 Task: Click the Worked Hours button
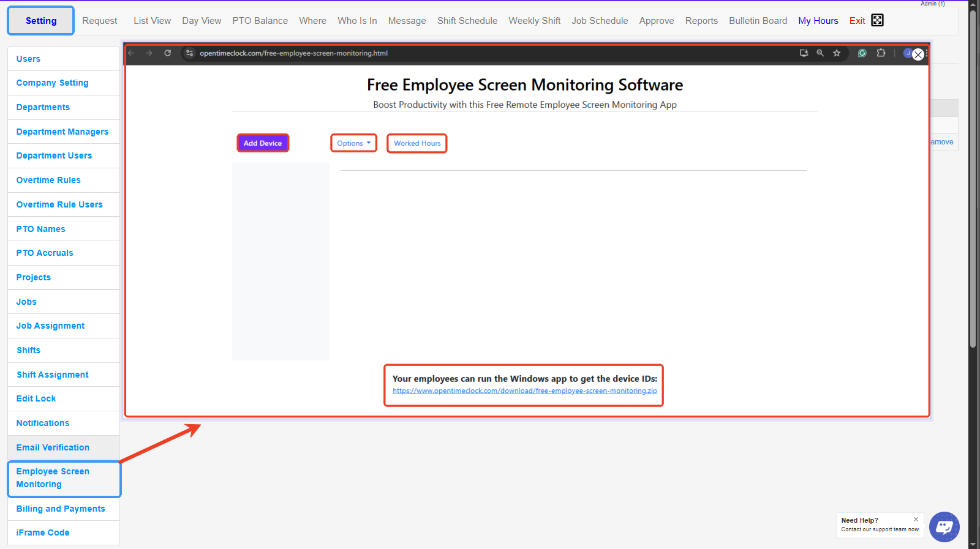[x=417, y=143]
